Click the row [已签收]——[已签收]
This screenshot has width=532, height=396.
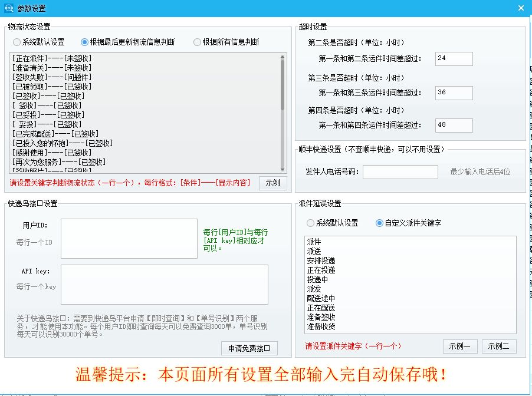pyautogui.click(x=48, y=96)
